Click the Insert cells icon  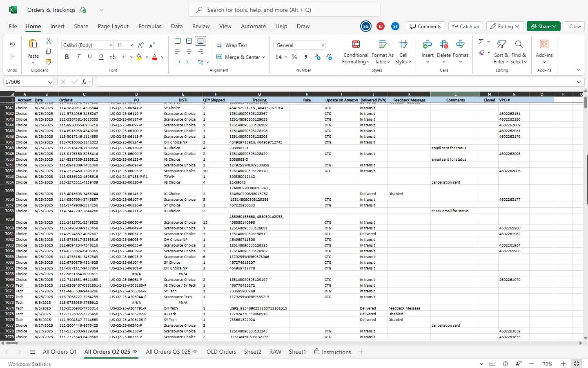click(428, 44)
